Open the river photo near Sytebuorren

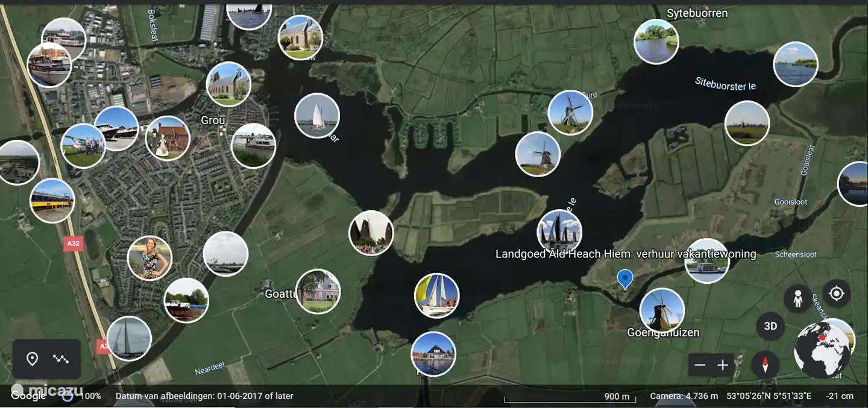click(x=656, y=41)
